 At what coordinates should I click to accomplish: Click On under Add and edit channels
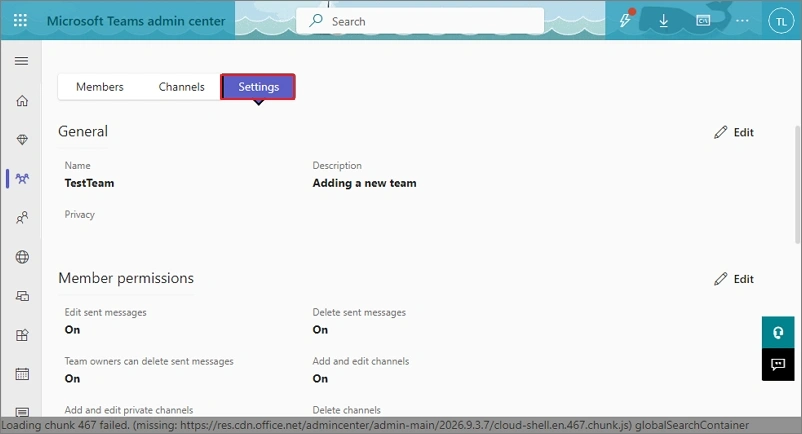pyautogui.click(x=320, y=379)
